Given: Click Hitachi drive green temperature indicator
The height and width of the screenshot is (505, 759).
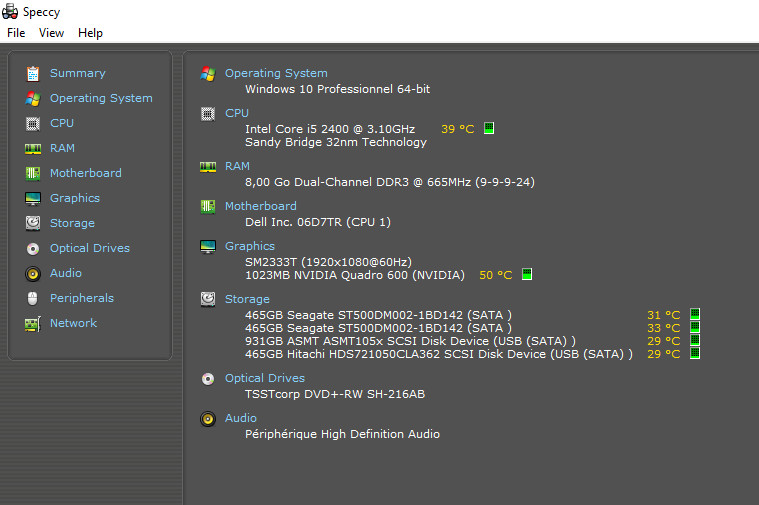Looking at the screenshot, I should (x=695, y=353).
